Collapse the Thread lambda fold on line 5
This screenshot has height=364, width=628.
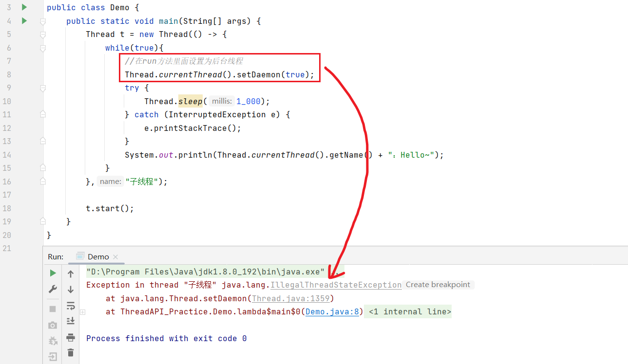pyautogui.click(x=43, y=35)
